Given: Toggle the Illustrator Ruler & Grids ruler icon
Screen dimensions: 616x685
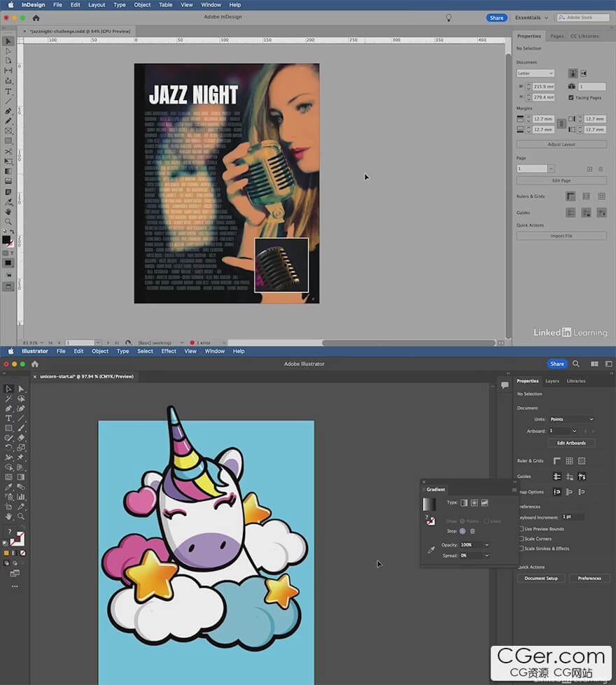Looking at the screenshot, I should (x=556, y=461).
